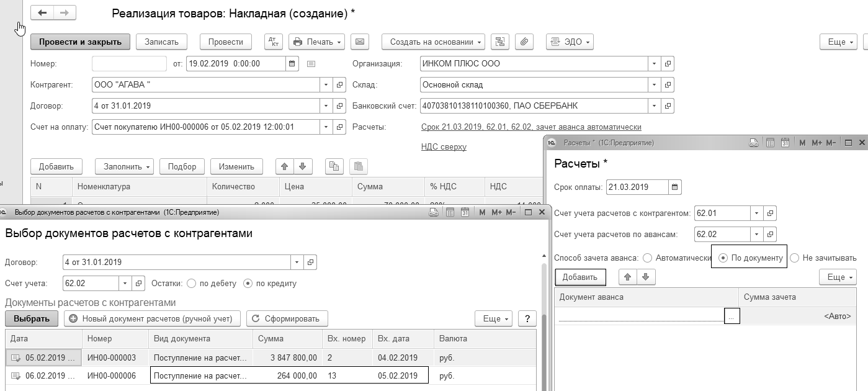Viewport: 868px width, 391px height.
Task: Click the Дт/Кт postings icon
Action: [273, 42]
